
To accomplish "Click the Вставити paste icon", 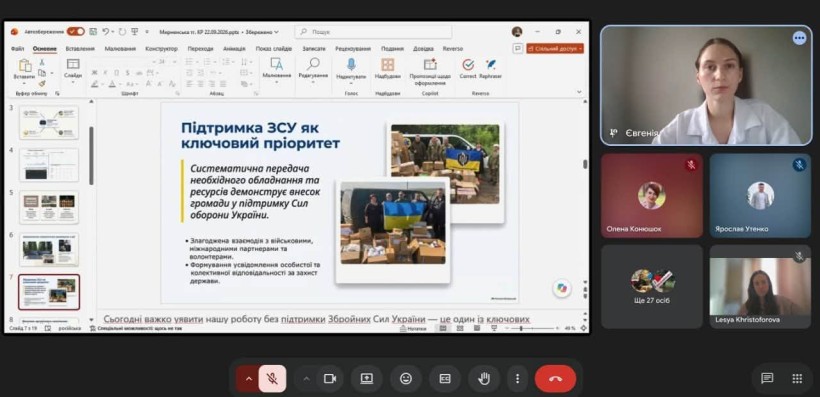I will 25,66.
